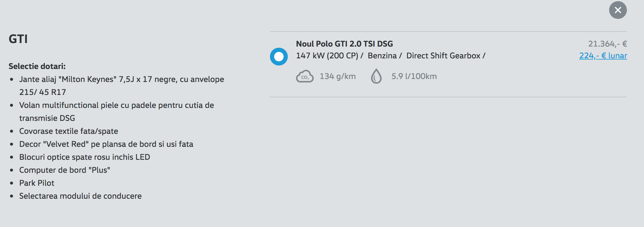Click the 21.364,- € price

pos(608,44)
